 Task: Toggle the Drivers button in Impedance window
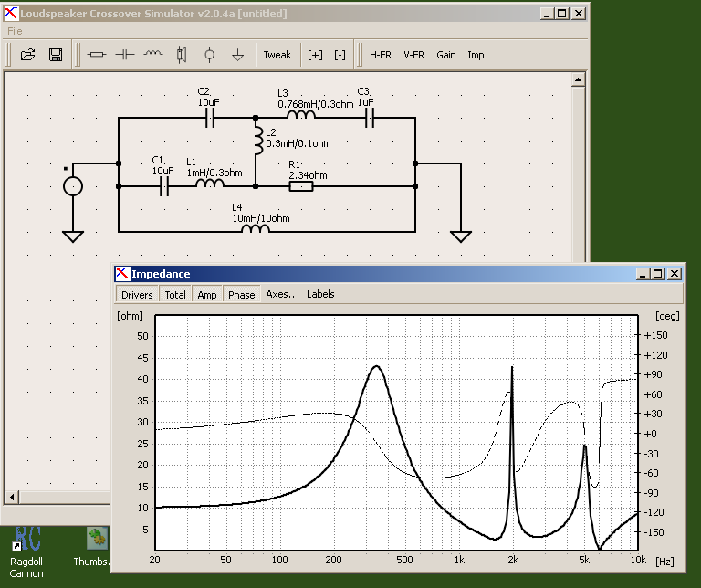(x=137, y=295)
